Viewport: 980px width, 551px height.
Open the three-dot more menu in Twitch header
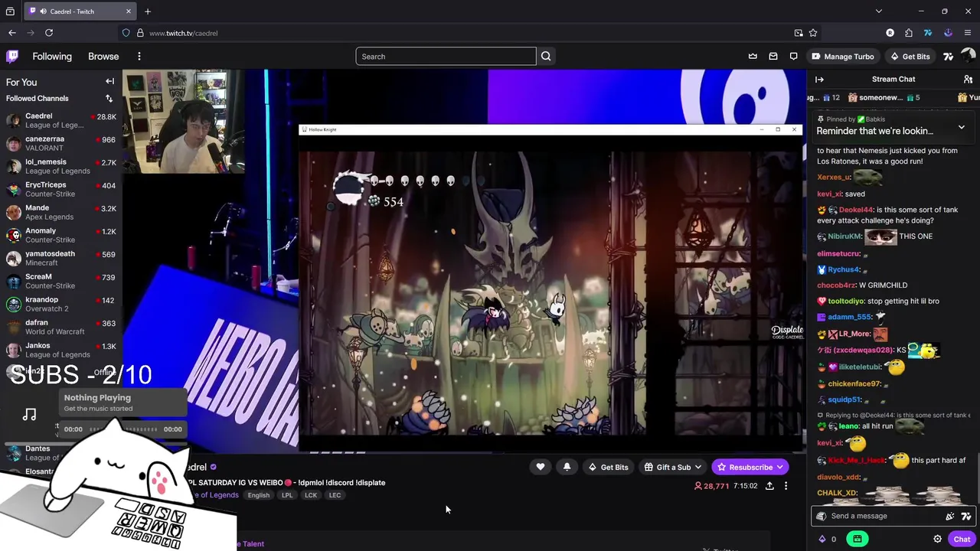click(139, 56)
